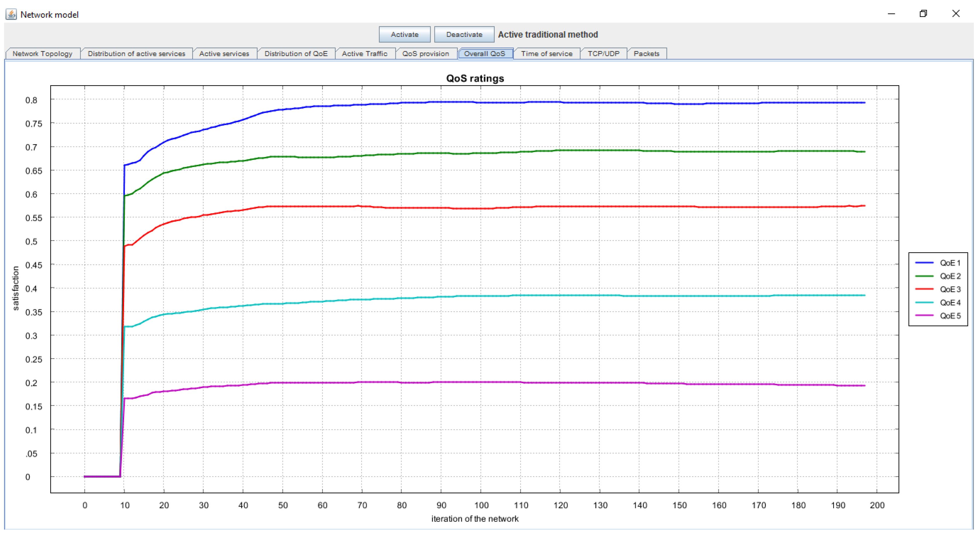Open the Packets tab
Viewport: 980px width, 541px height.
point(646,54)
